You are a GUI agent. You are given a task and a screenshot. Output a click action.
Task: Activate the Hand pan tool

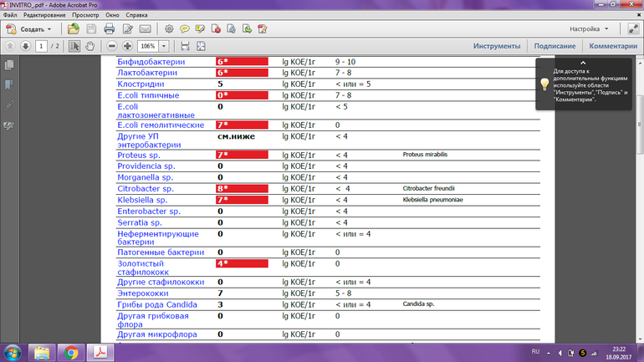[x=90, y=46]
